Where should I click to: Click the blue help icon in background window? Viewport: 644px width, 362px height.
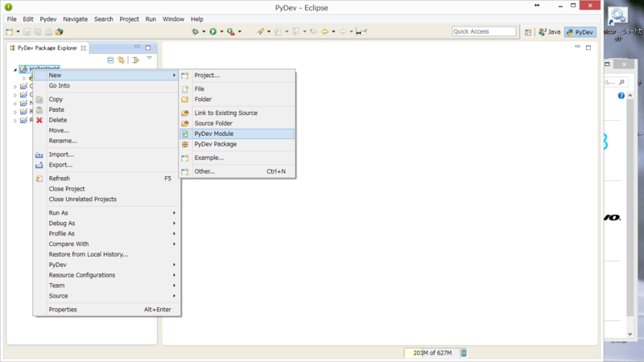point(621,96)
